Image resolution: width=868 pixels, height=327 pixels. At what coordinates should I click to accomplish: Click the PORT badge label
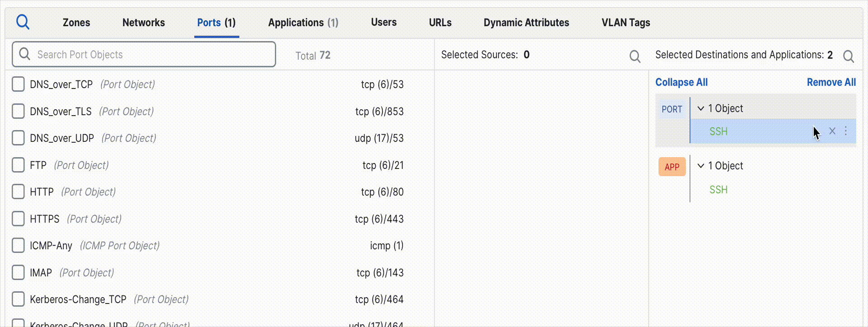point(672,109)
